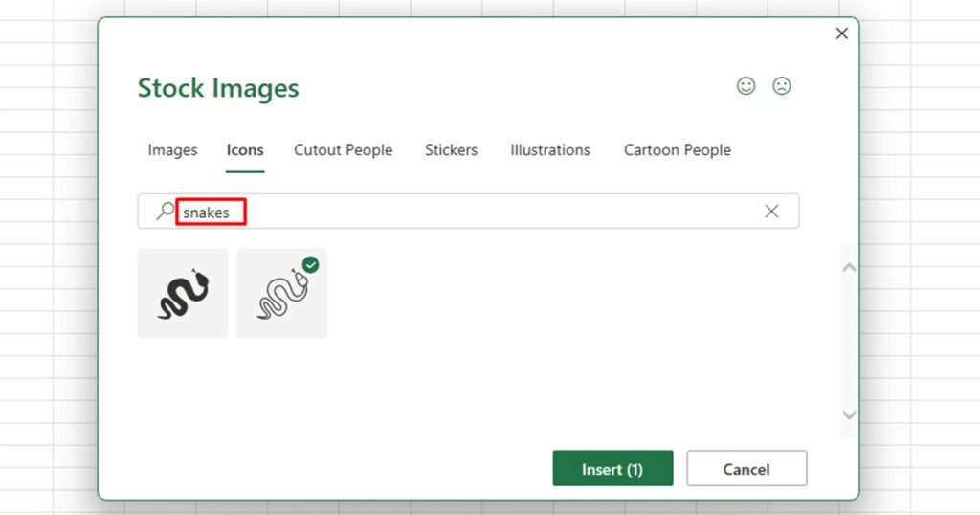Screen dimensions: 980x515
Task: Click the Insert (1) button
Action: click(612, 469)
